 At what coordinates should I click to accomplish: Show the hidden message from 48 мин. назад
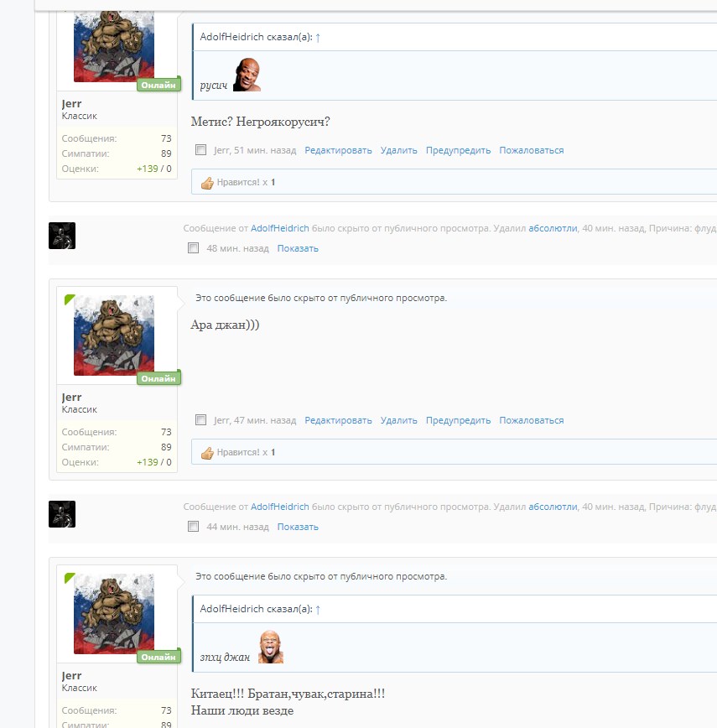click(298, 248)
